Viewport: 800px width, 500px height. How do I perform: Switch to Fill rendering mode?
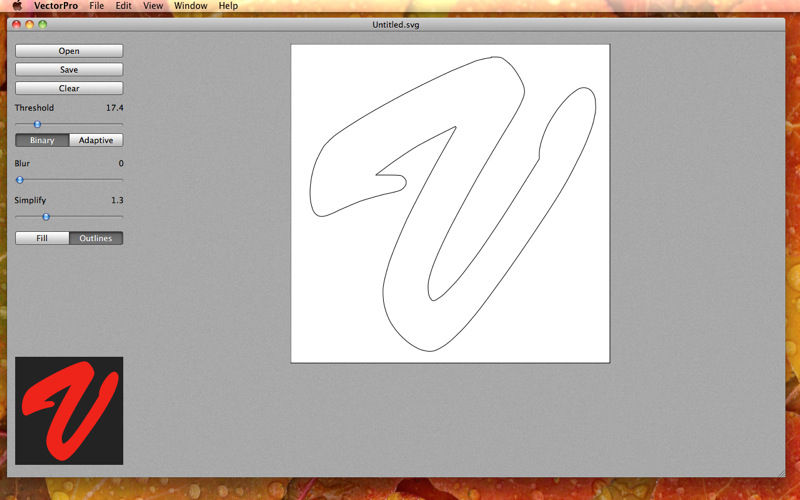point(42,238)
